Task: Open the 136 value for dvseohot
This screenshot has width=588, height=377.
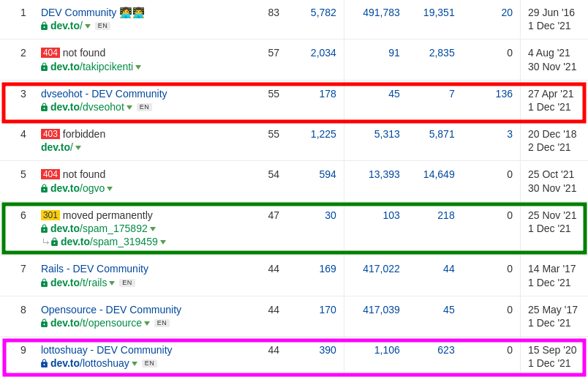Action: pos(504,94)
